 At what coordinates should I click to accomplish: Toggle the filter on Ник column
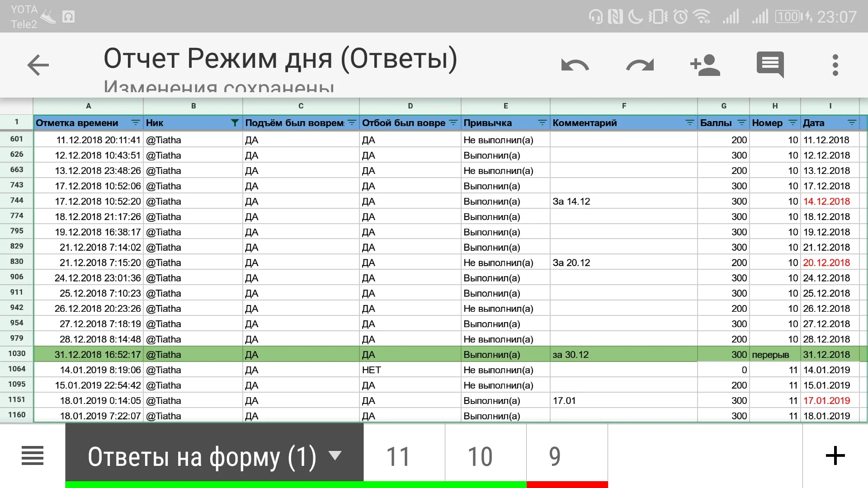click(x=235, y=122)
